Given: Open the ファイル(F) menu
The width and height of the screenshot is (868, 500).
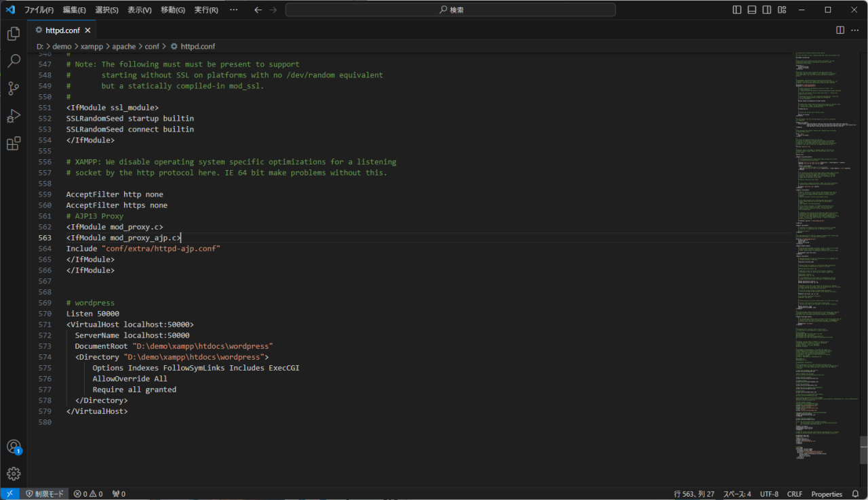Looking at the screenshot, I should 39,10.
